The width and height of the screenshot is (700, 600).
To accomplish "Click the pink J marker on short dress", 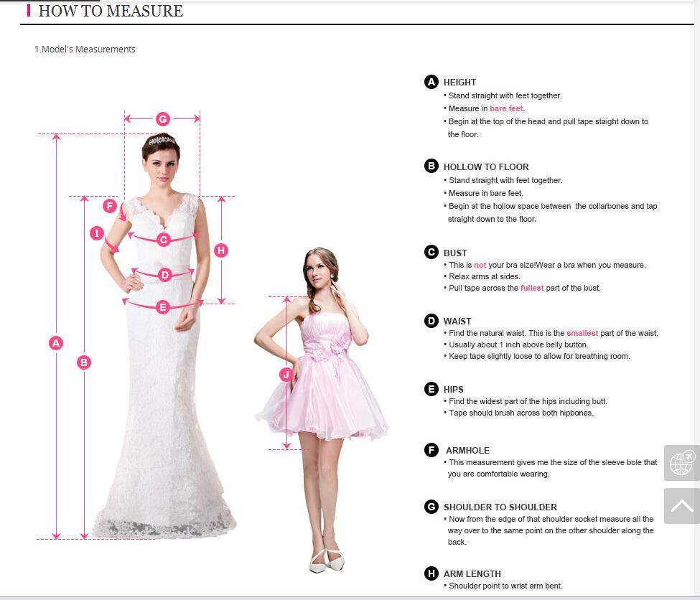I will [286, 374].
